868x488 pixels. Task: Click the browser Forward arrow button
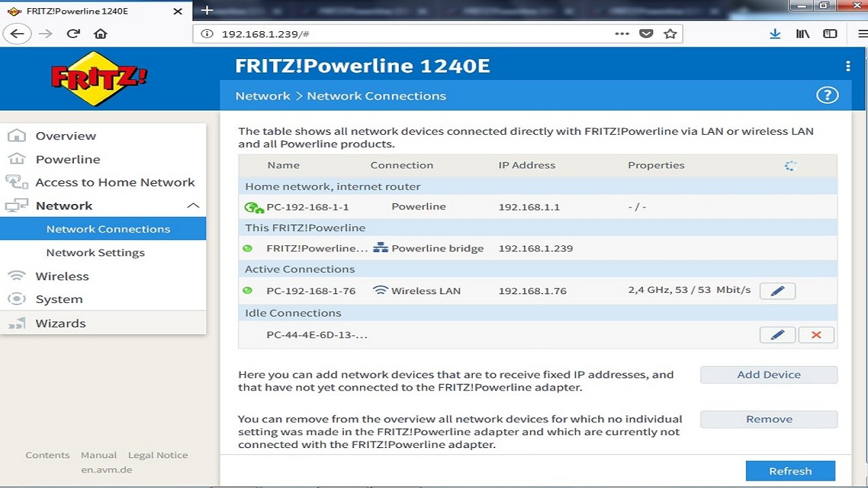pos(45,34)
